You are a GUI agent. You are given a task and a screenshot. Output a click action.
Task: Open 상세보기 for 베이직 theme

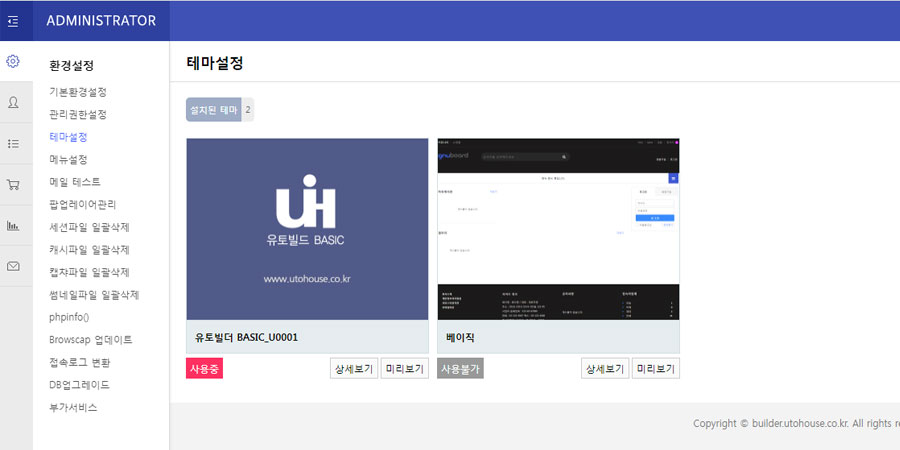click(606, 368)
